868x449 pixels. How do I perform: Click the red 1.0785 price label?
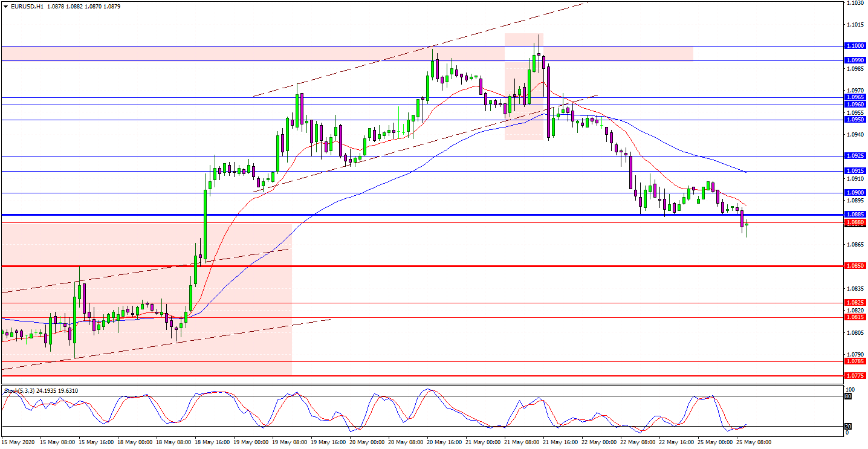click(x=855, y=361)
